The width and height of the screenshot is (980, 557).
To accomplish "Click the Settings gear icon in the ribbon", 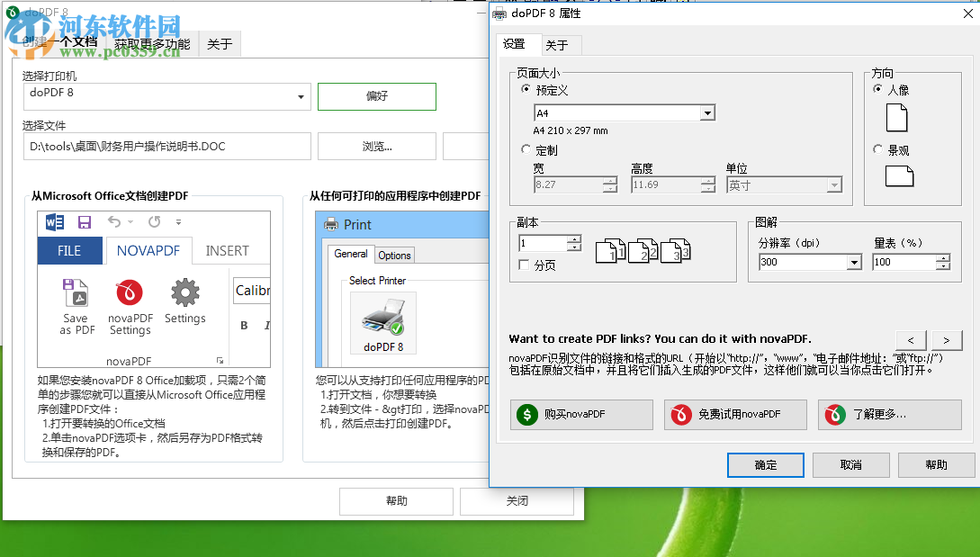I will tap(185, 293).
